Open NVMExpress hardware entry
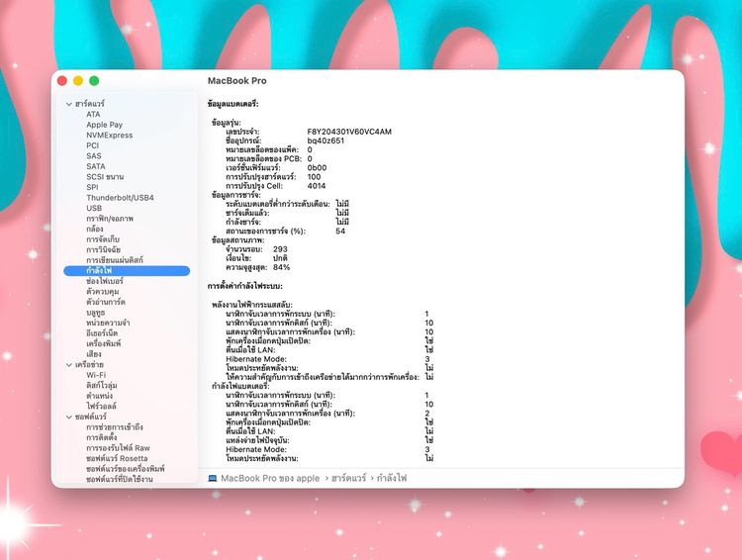This screenshot has height=560, width=742. coord(109,135)
